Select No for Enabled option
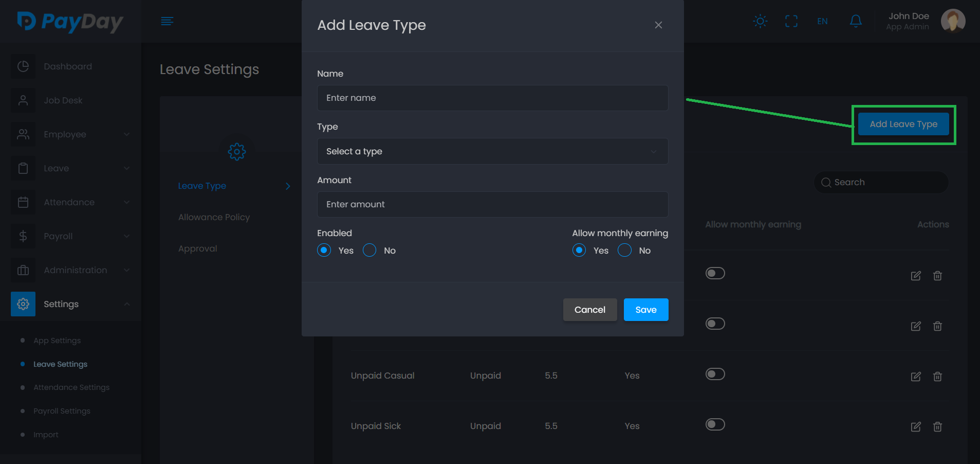 pyautogui.click(x=369, y=251)
